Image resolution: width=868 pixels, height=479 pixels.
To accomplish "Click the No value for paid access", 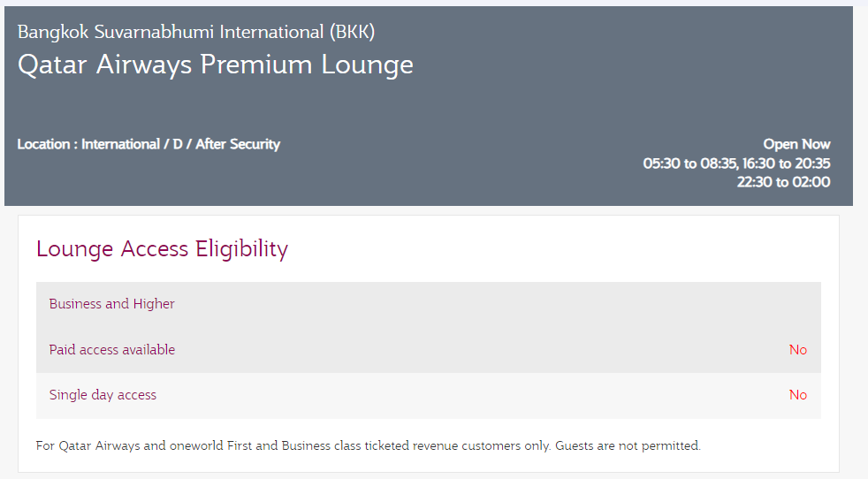I will tap(797, 350).
